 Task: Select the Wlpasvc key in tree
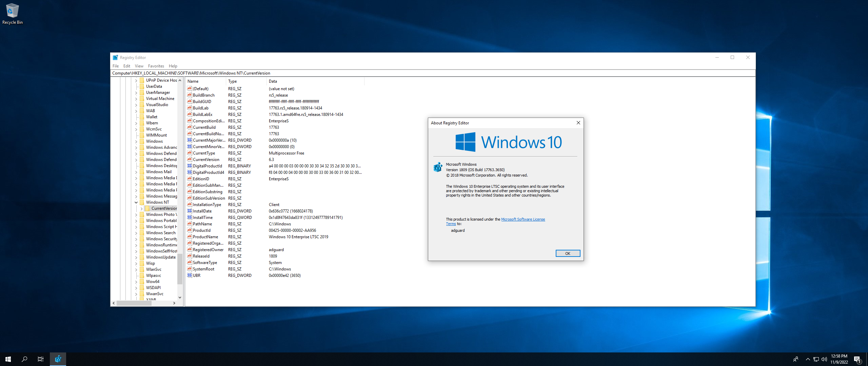click(154, 276)
